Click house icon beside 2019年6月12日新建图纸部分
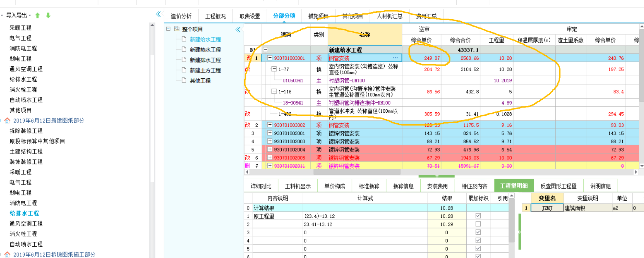The image size is (644, 258). click(x=7, y=121)
